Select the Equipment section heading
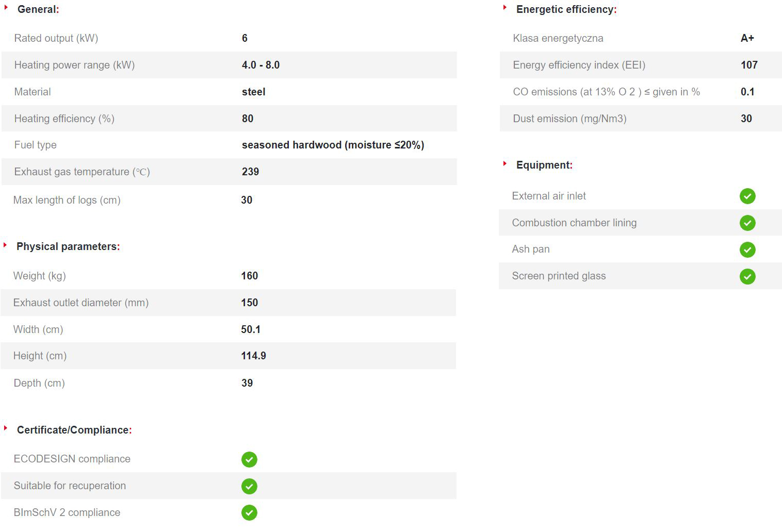Viewport: 782px width, 532px height. point(544,165)
